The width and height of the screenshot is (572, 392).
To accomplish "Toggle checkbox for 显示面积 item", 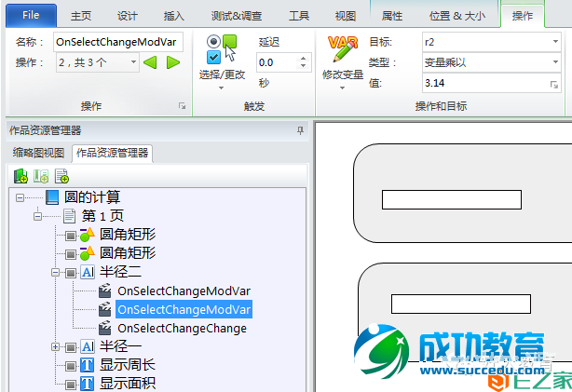I will (x=71, y=385).
